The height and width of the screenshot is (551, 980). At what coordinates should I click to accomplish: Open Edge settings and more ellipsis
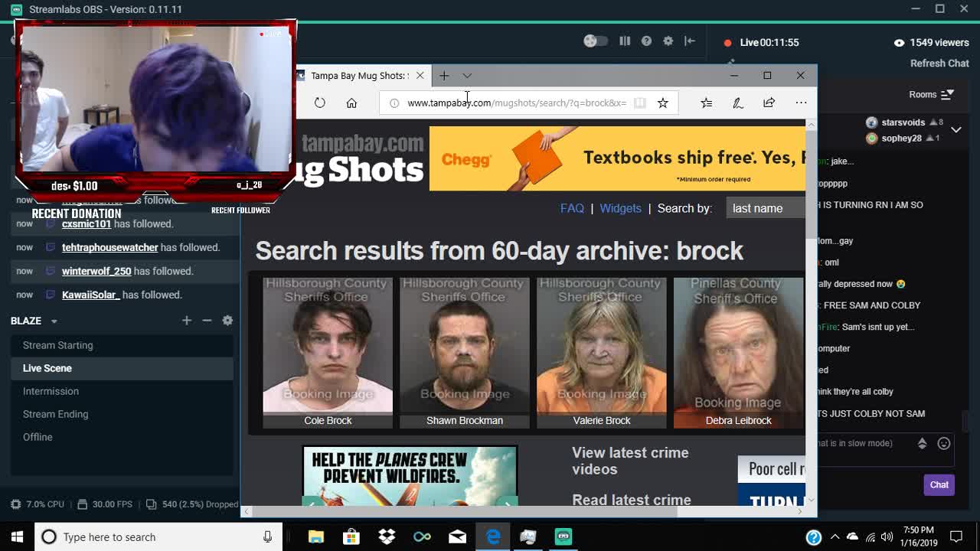click(801, 103)
